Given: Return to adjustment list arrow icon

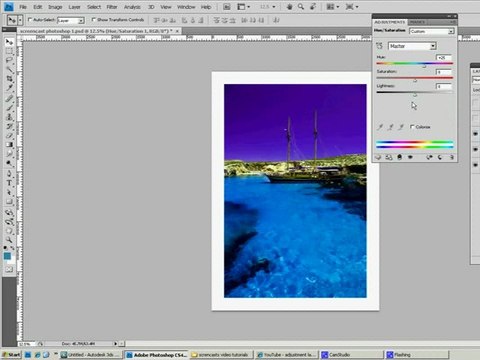Looking at the screenshot, I should pyautogui.click(x=378, y=157).
